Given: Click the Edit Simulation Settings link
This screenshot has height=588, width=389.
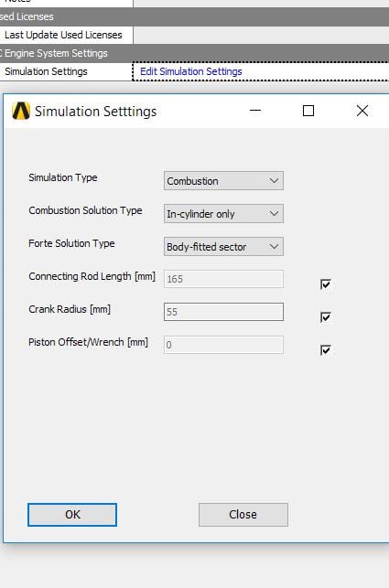Looking at the screenshot, I should [190, 71].
